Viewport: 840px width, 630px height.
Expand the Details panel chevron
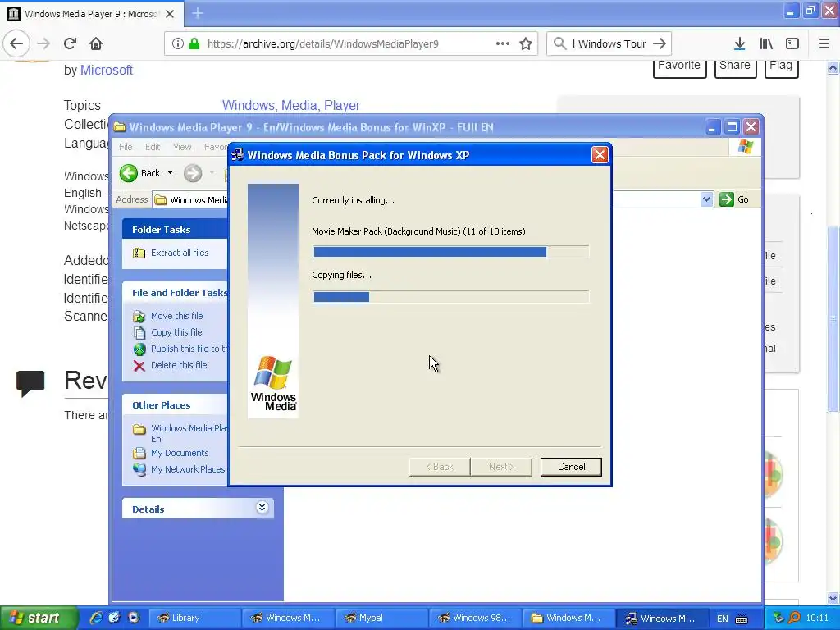[262, 507]
